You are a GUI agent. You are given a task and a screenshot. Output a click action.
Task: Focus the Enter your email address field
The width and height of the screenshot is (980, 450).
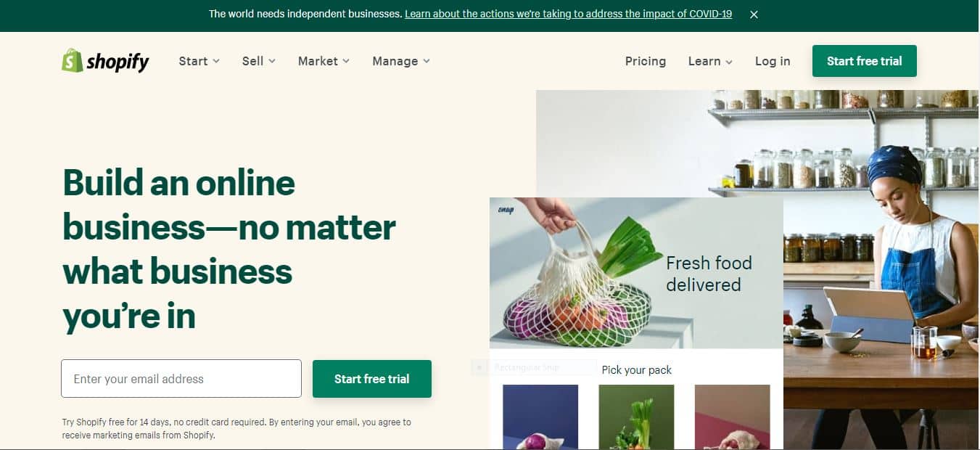(181, 379)
